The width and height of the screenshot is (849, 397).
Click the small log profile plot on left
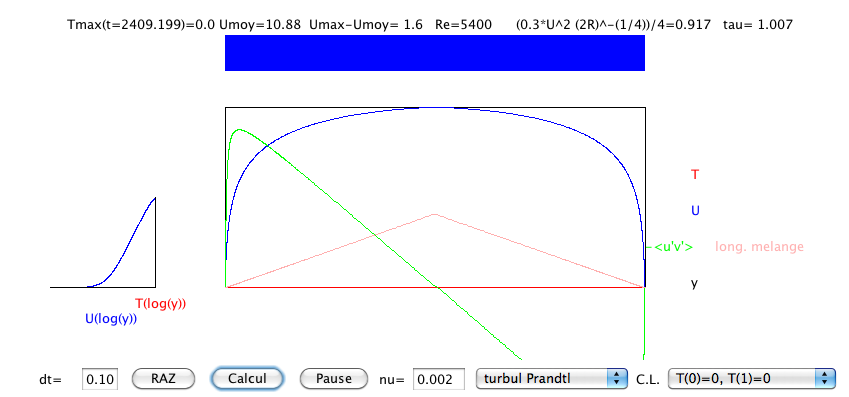click(x=103, y=242)
